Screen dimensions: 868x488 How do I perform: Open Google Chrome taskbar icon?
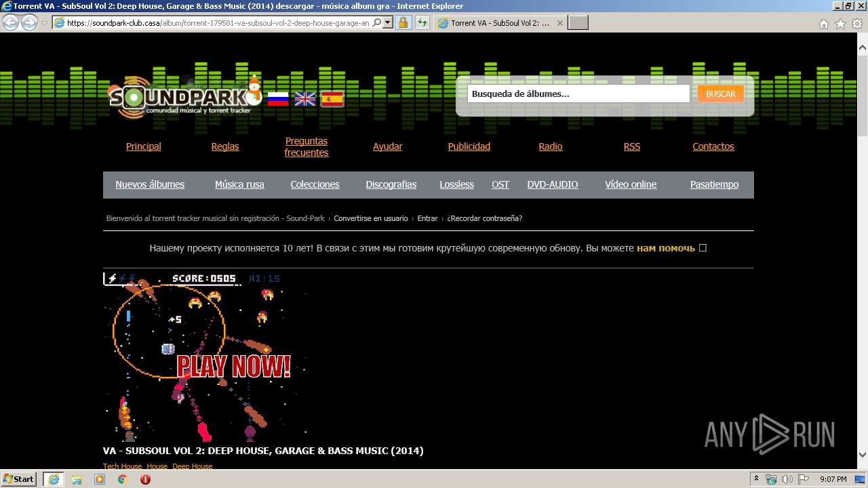[123, 479]
